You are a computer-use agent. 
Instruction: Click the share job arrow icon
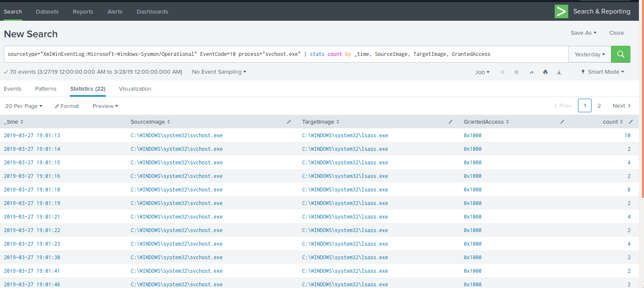531,72
